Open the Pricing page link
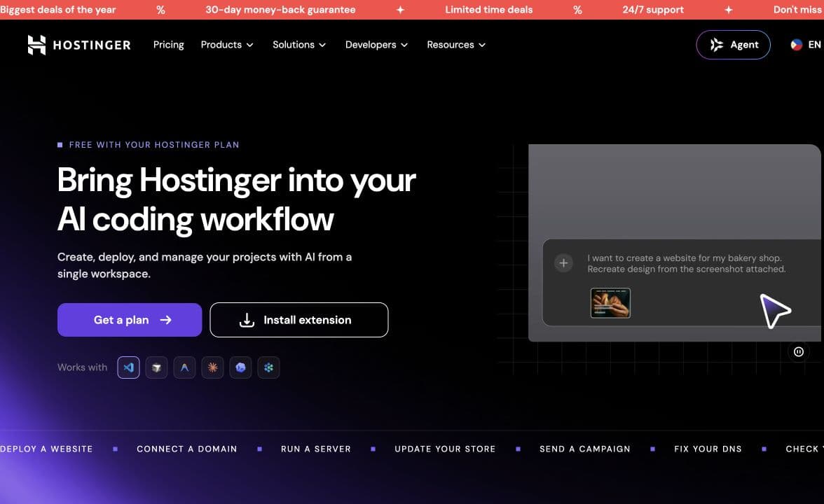Viewport: 824px width, 504px height. [x=169, y=45]
